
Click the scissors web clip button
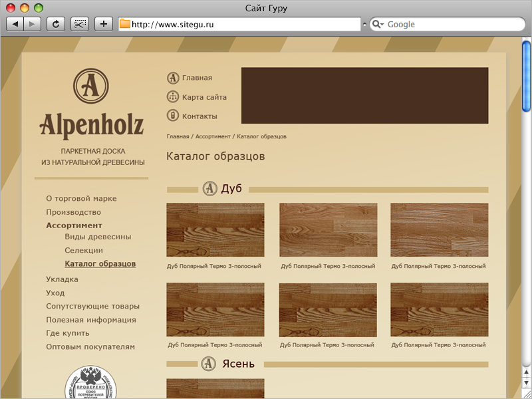tap(80, 24)
